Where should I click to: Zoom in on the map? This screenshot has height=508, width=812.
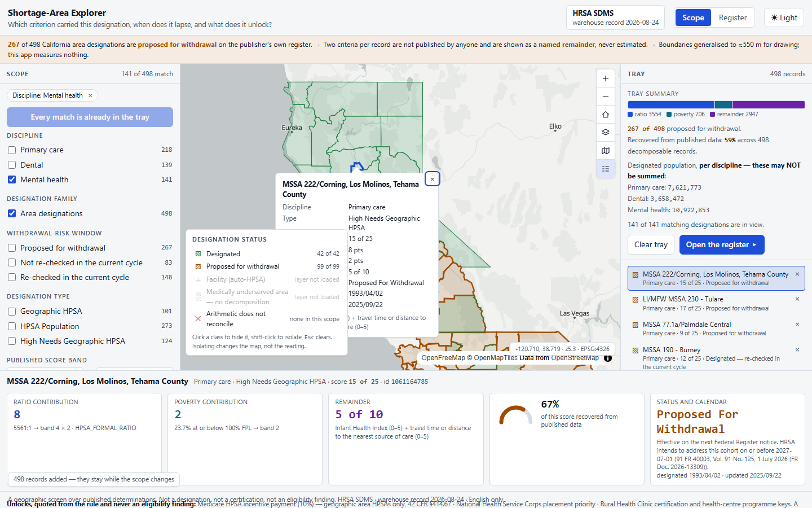[x=605, y=78]
